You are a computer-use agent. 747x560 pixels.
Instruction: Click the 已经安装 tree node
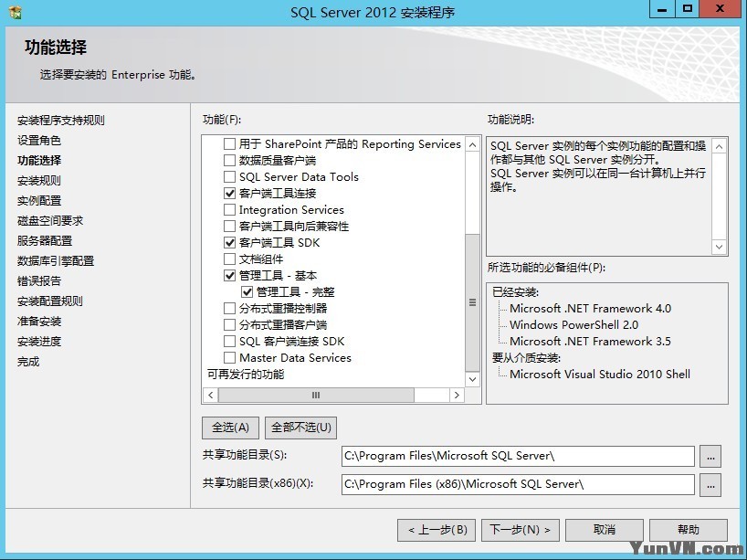[515, 292]
